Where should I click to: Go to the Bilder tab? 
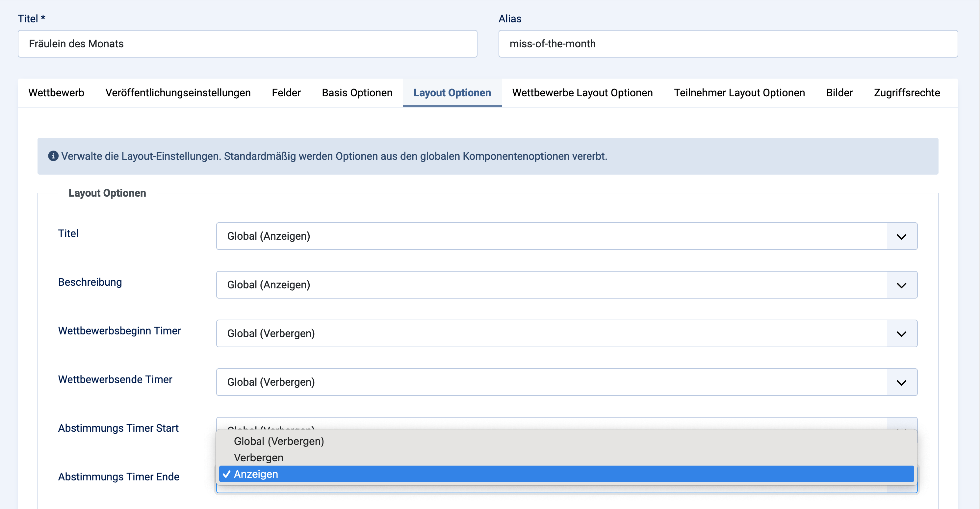coord(839,93)
